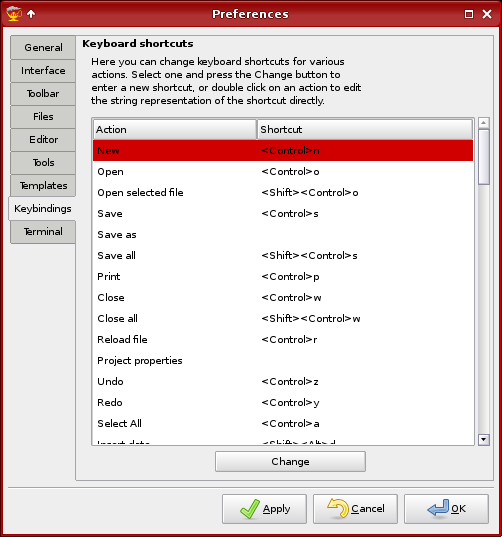
Task: Sort list by Action column header
Action: pos(175,129)
